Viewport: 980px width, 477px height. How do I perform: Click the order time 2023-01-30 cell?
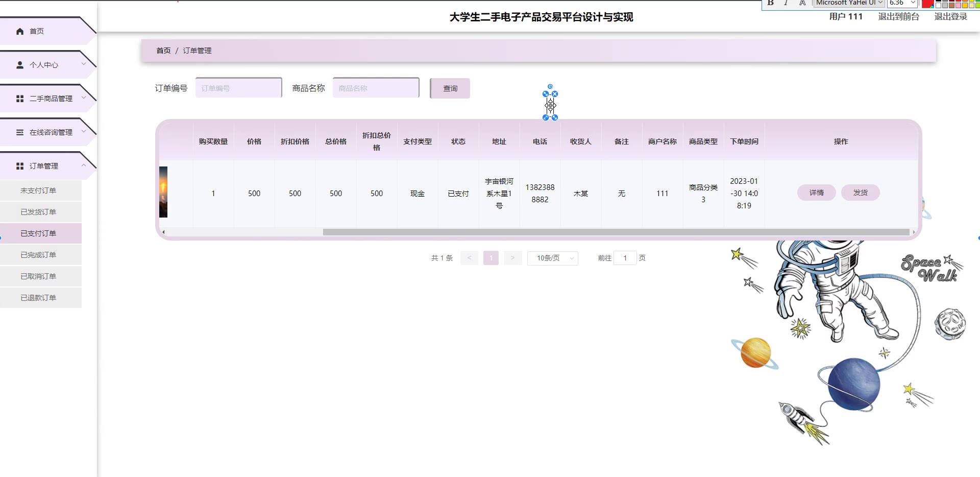(x=744, y=194)
